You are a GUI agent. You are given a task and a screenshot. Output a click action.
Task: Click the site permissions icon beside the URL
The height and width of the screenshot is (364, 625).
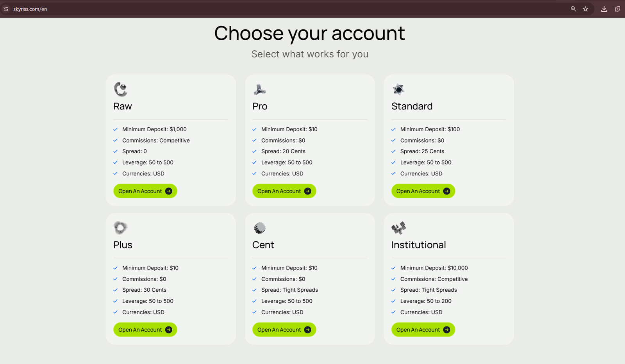click(6, 8)
